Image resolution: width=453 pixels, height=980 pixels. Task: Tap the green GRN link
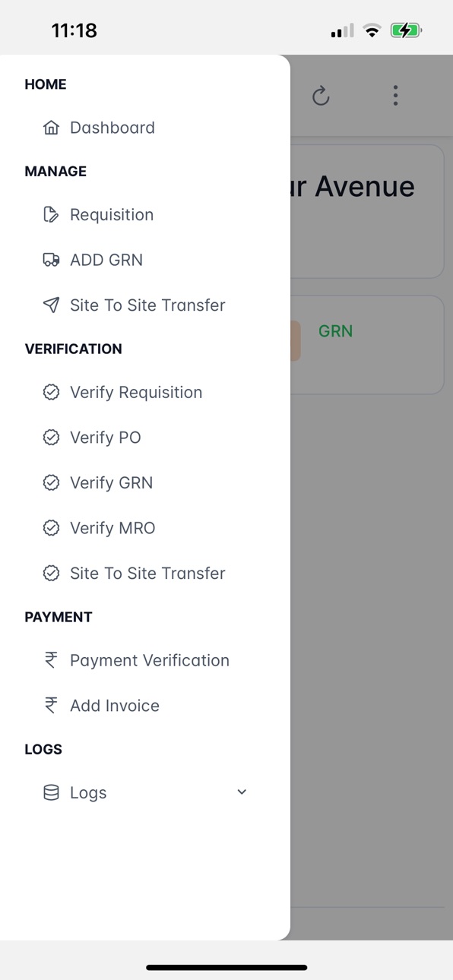pos(335,331)
